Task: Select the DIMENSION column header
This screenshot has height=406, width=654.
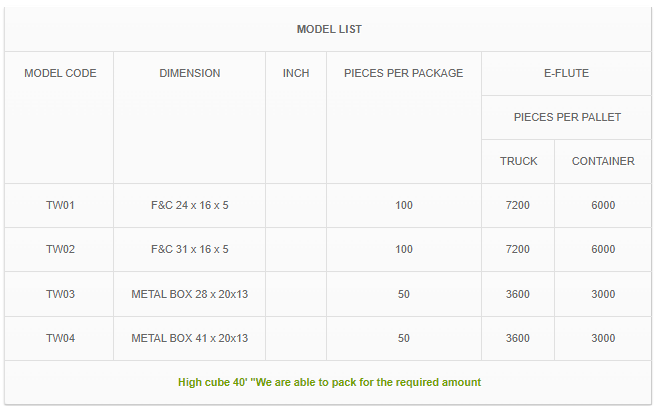Action: 189,73
